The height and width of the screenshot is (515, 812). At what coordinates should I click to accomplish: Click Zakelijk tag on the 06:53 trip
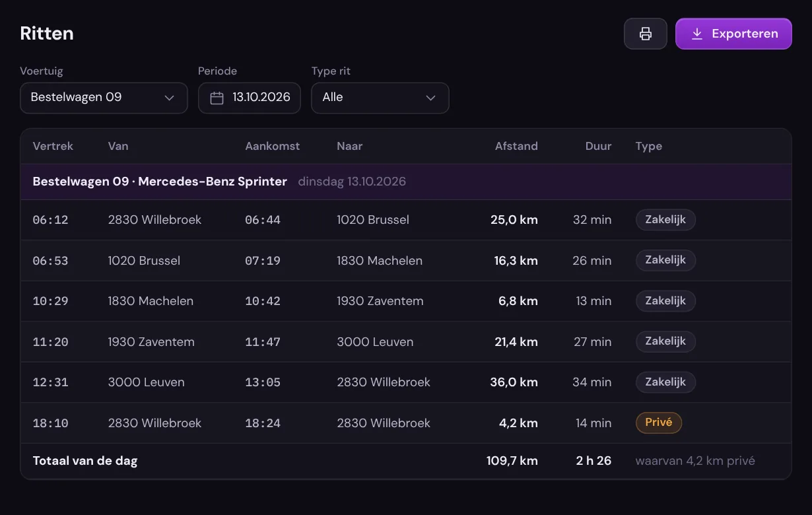coord(665,261)
